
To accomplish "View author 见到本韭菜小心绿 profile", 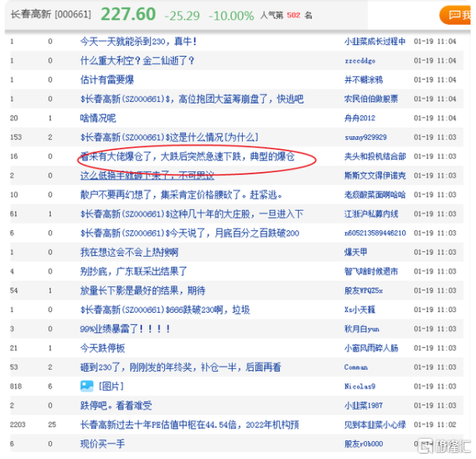I will 375,425.
